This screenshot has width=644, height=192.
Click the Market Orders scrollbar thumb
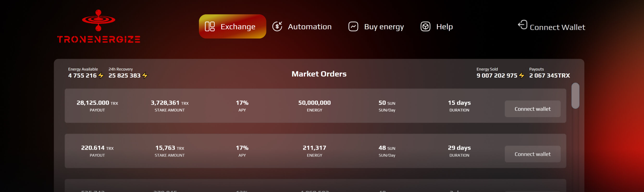coord(575,96)
